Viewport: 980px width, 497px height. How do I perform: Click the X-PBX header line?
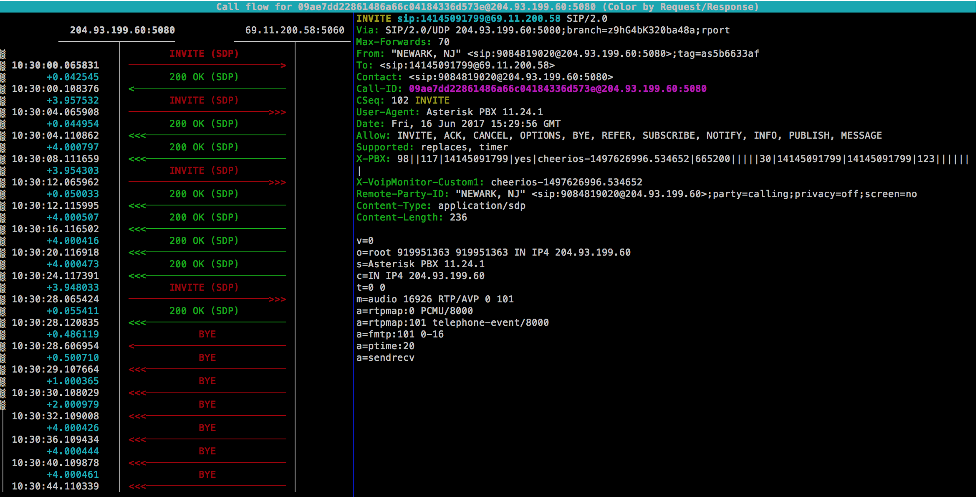[x=663, y=165]
